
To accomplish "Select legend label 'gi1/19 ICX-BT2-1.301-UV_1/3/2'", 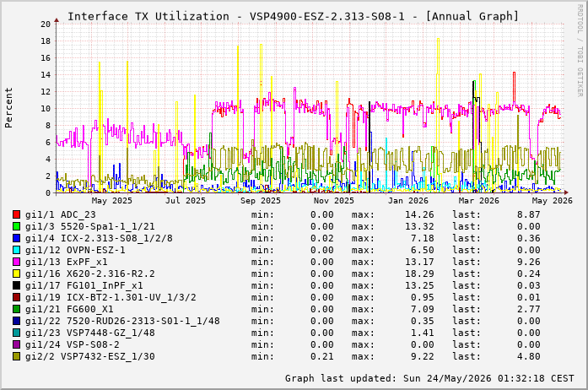I will [x=111, y=297].
